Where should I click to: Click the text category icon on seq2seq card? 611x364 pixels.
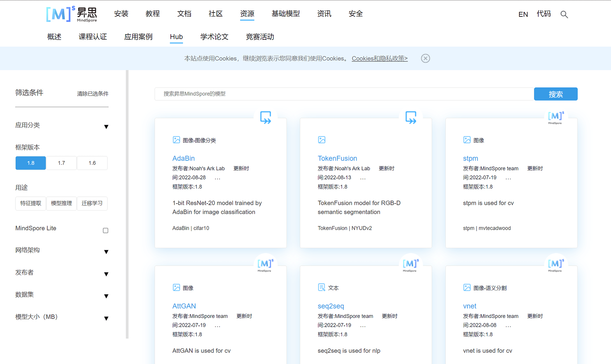(321, 287)
